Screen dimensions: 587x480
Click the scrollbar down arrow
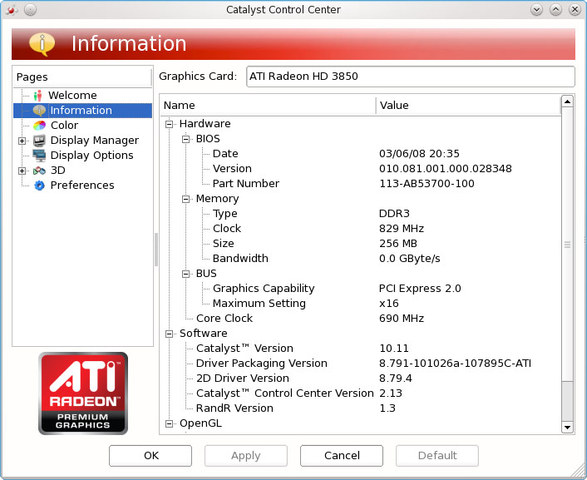[x=568, y=427]
